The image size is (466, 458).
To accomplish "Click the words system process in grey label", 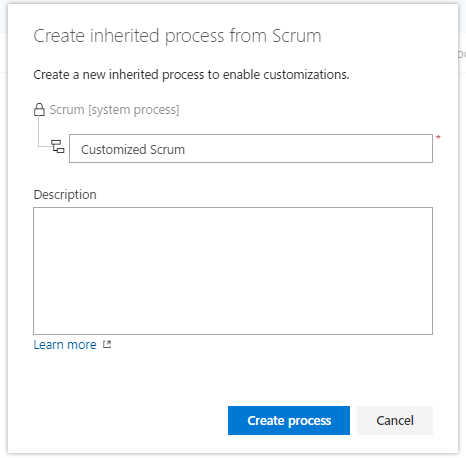I will pos(134,110).
